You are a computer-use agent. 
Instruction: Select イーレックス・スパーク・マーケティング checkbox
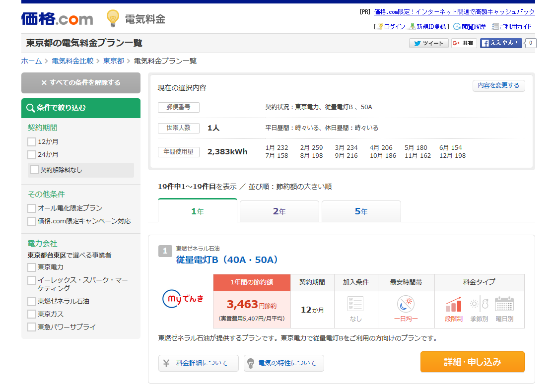coord(32,280)
